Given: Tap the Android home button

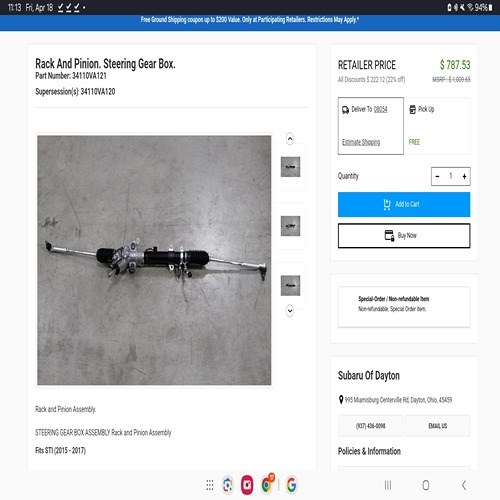Looking at the screenshot, I should point(426,485).
